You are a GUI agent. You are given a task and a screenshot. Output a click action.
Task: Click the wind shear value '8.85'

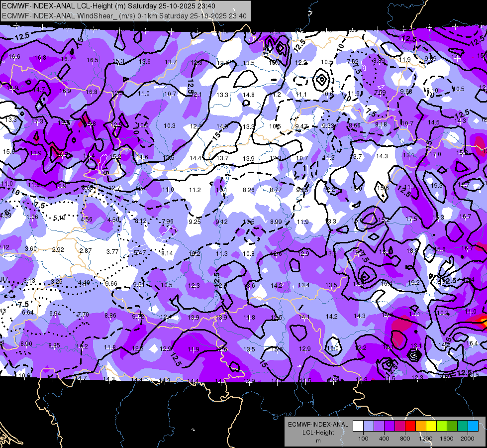[54, 345]
